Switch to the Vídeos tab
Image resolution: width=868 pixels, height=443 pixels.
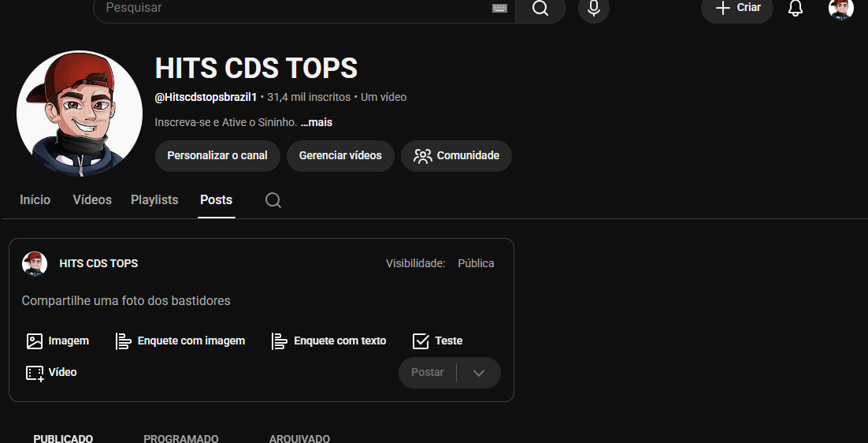coord(92,200)
